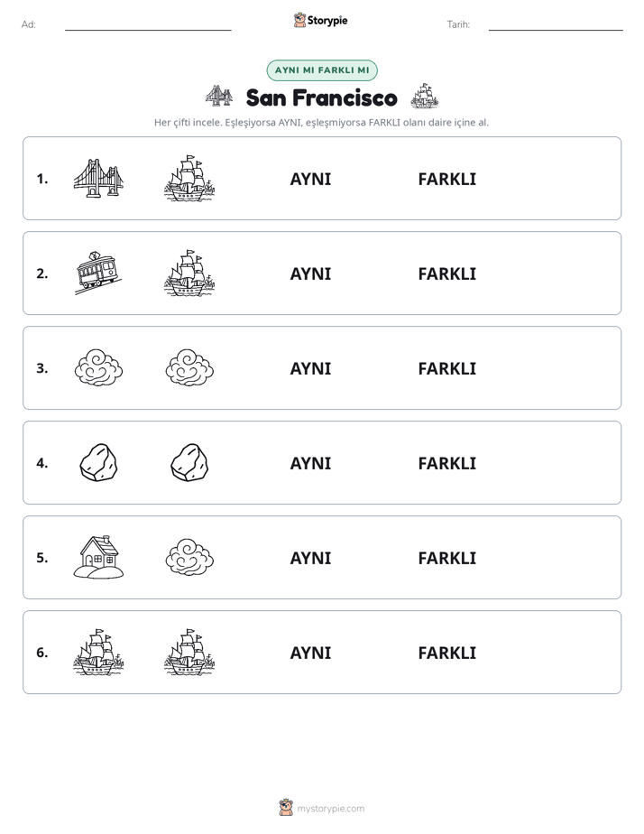Image resolution: width=644 pixels, height=834 pixels.
Task: Choose AYNI for row 6
Action: [310, 653]
